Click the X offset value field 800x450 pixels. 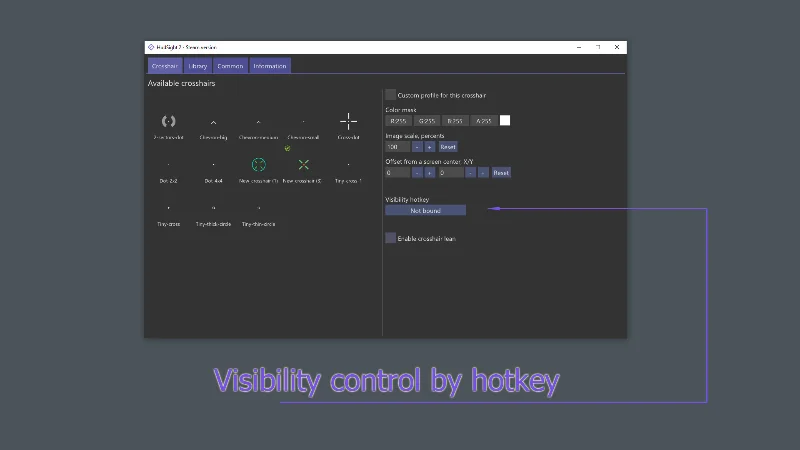(397, 172)
